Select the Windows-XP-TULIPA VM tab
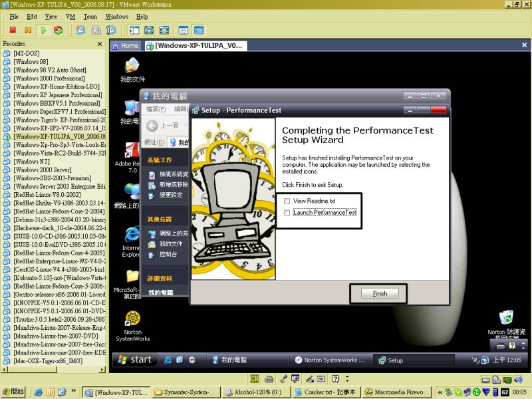 click(196, 46)
